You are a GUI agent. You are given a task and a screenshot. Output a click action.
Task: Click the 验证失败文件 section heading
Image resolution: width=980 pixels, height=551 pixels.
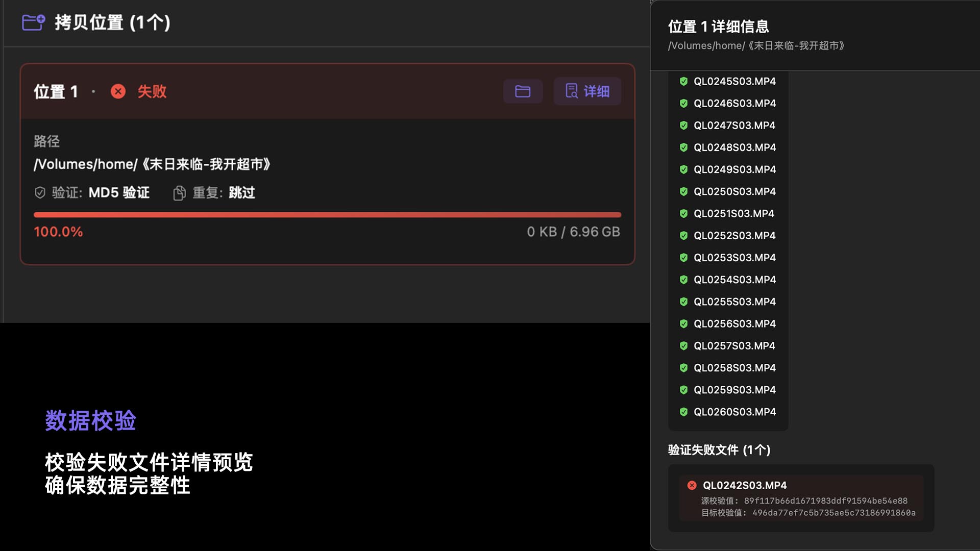coord(719,449)
